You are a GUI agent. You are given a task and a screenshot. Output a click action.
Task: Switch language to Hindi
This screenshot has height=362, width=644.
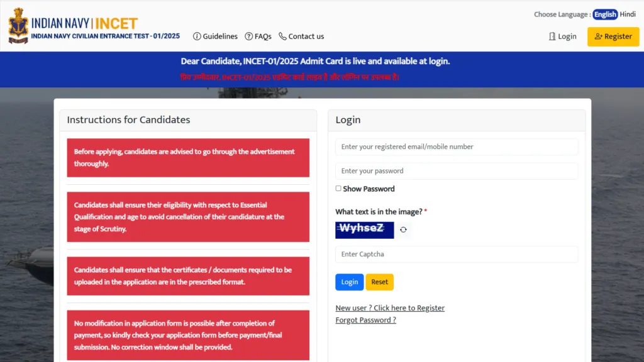pyautogui.click(x=628, y=14)
